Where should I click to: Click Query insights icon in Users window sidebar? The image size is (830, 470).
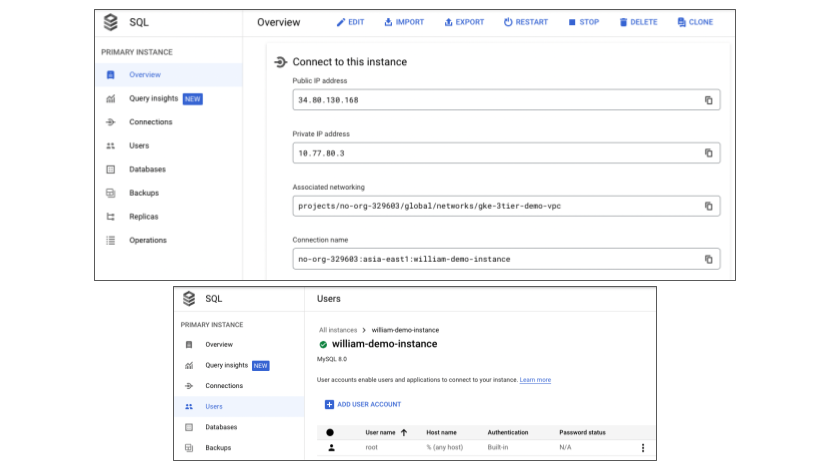(x=189, y=365)
